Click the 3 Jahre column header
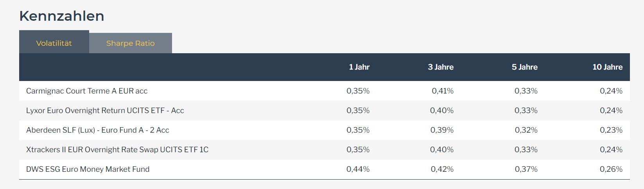644x189 pixels. (441, 67)
